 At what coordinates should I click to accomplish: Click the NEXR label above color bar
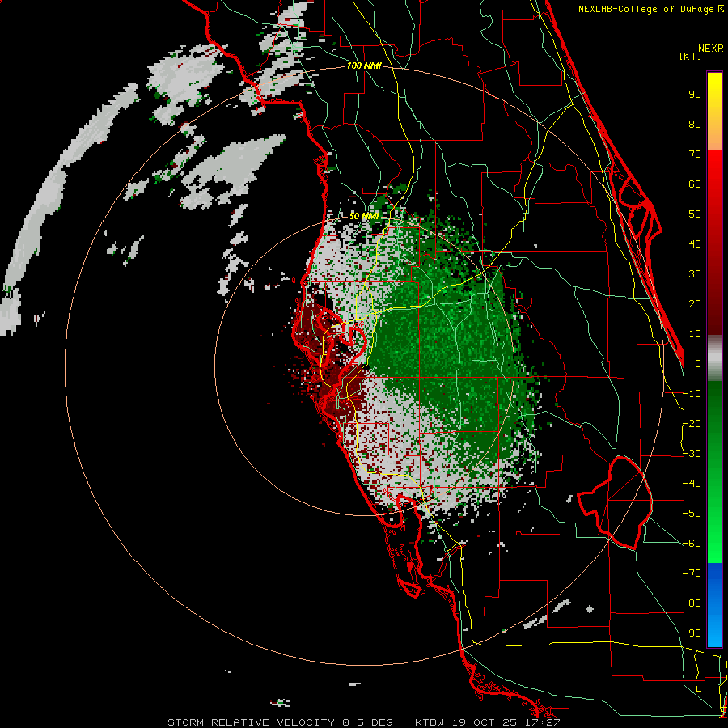click(711, 49)
